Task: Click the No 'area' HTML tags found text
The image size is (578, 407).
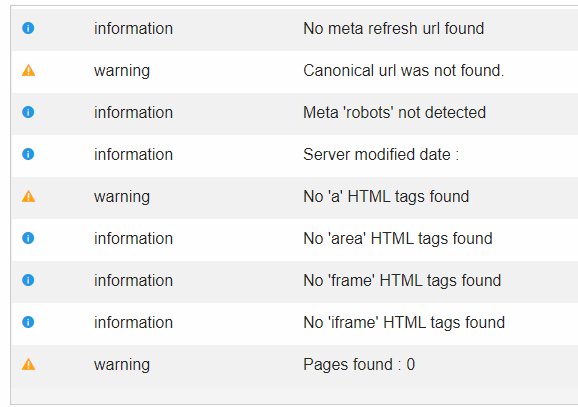Action: click(398, 239)
